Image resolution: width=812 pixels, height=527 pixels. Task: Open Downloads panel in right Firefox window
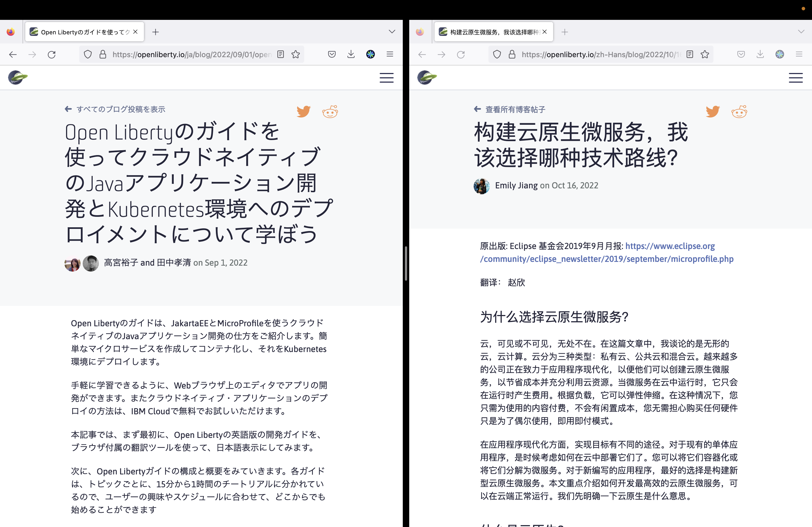click(760, 54)
